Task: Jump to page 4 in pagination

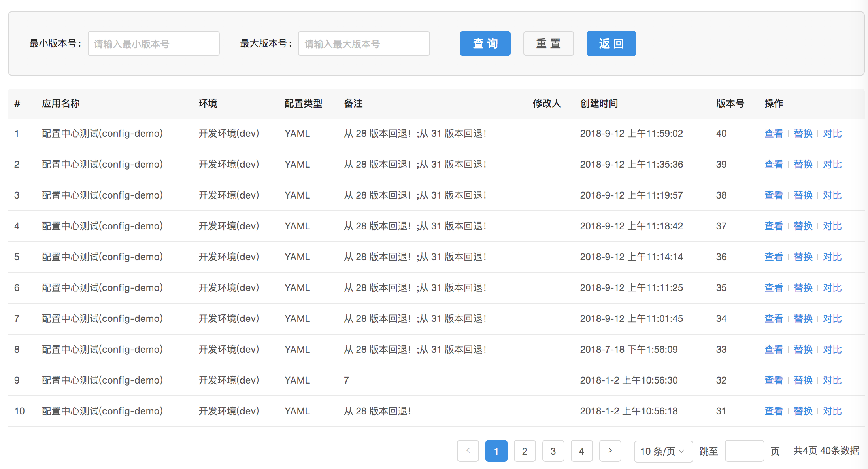Action: tap(581, 451)
